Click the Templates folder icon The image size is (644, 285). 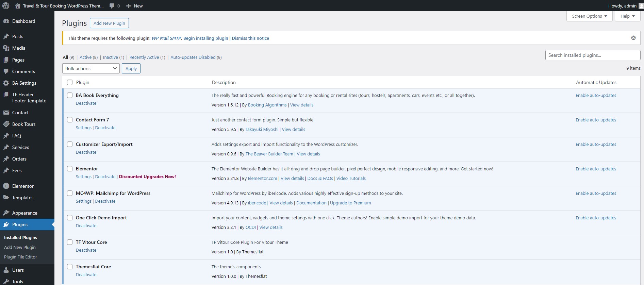pos(6,198)
